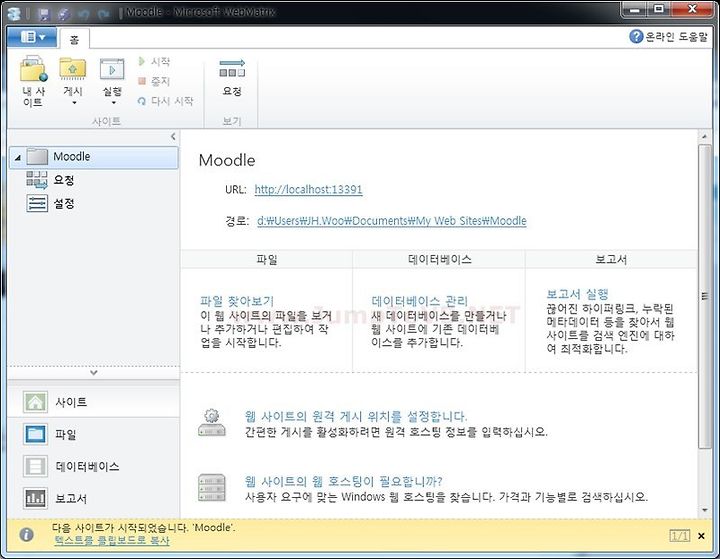Open the blue application menu button
The height and width of the screenshot is (559, 720).
pyautogui.click(x=32, y=37)
